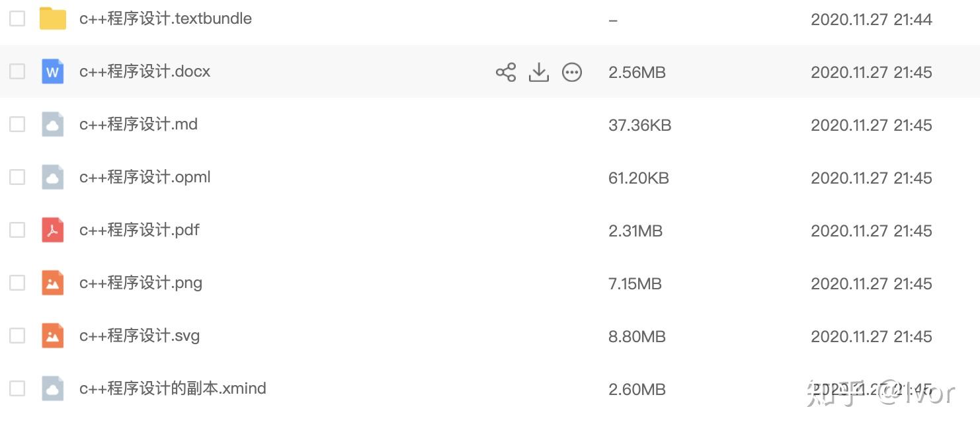Select the checkbox for c++程序设计.docx
This screenshot has width=980, height=432.
[17, 71]
